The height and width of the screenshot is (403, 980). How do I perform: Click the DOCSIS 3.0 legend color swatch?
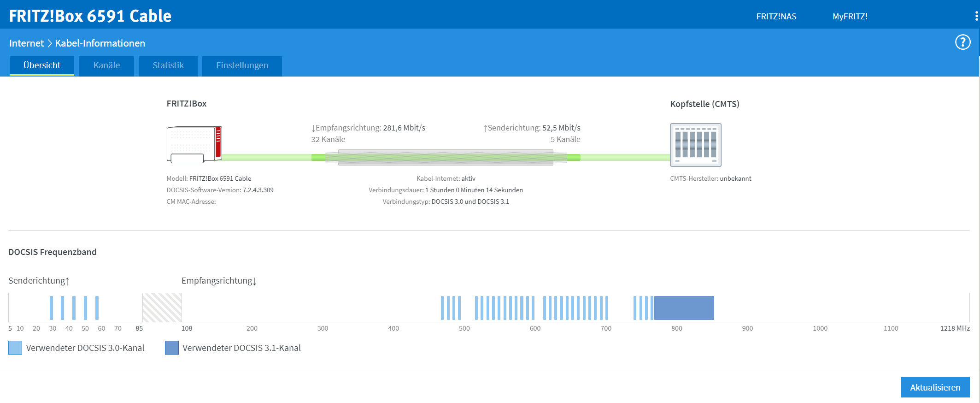pyautogui.click(x=15, y=348)
